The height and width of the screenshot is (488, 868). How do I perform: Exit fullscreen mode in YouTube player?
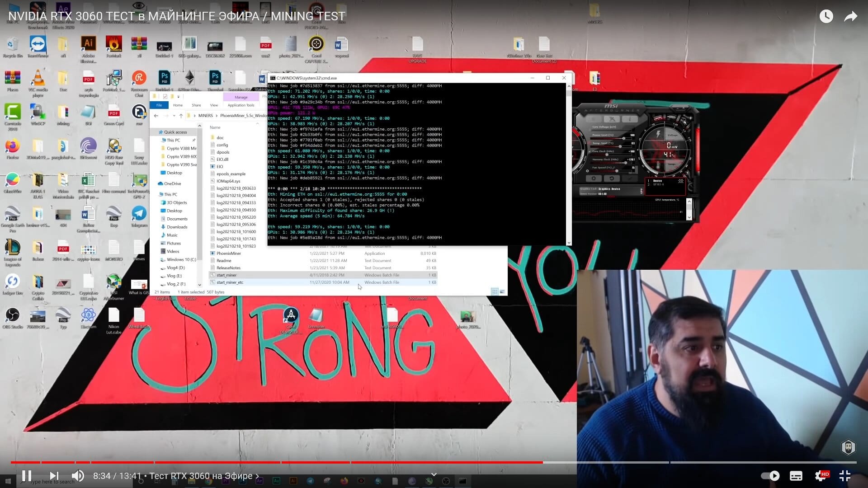844,476
